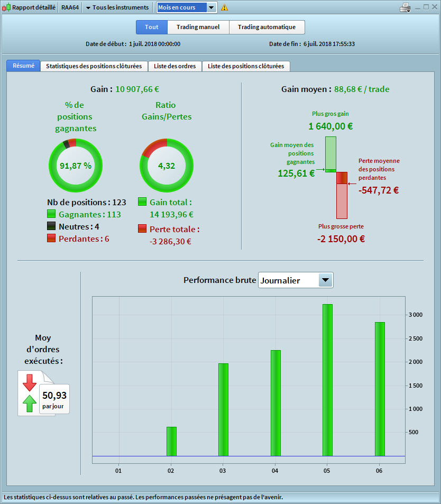Image resolution: width=441 pixels, height=504 pixels.
Task: Click the red Perdantes legend swatch
Action: tap(51, 239)
